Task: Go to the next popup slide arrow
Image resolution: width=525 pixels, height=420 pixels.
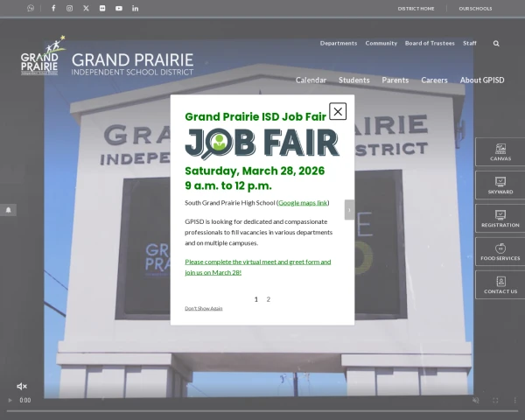Action: coord(349,210)
